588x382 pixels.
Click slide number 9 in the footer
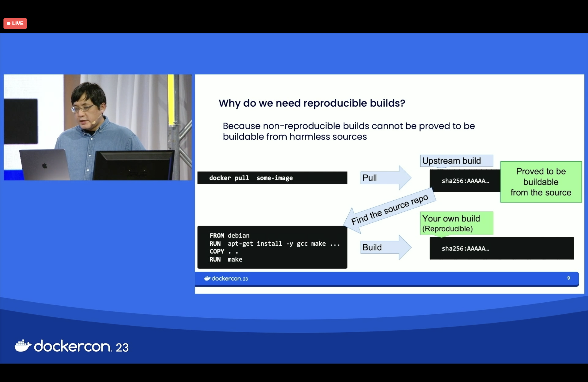tap(568, 278)
